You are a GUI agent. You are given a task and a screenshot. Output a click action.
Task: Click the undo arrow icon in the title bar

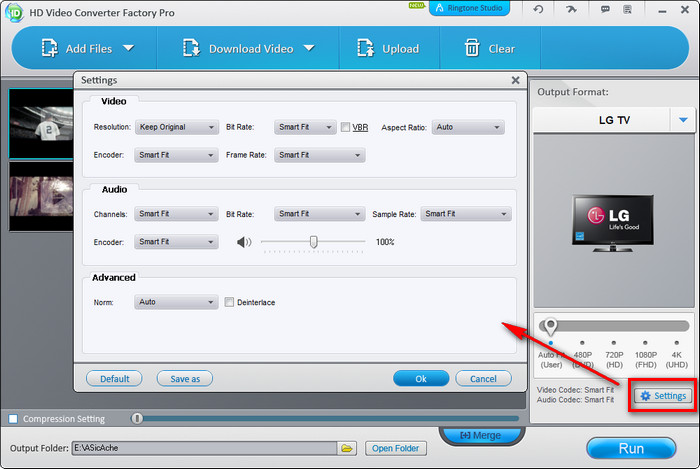click(538, 9)
